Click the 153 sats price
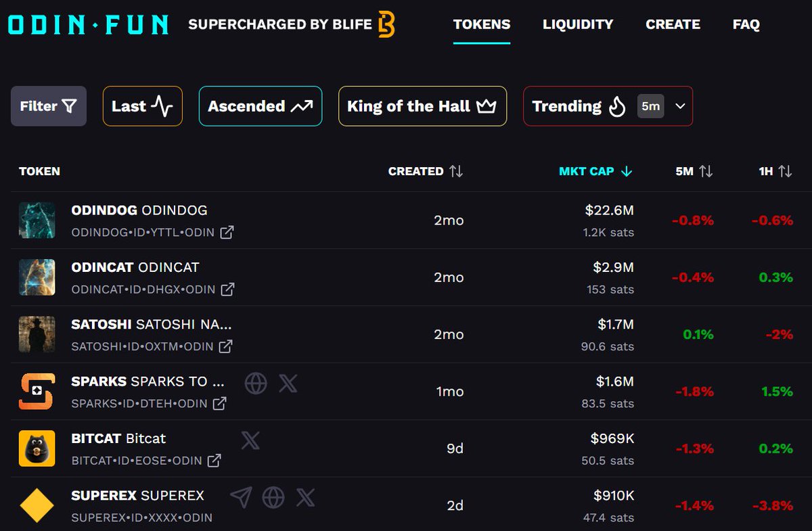This screenshot has height=531, width=812. point(610,289)
